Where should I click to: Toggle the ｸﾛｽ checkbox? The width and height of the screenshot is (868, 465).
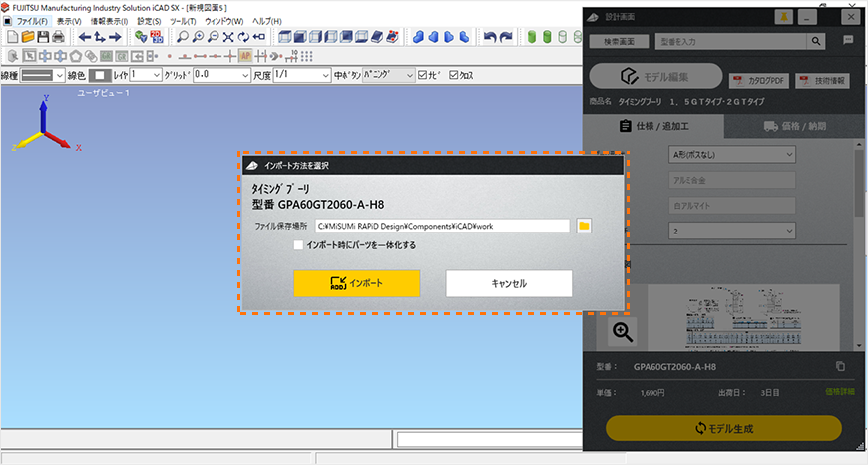tap(455, 75)
